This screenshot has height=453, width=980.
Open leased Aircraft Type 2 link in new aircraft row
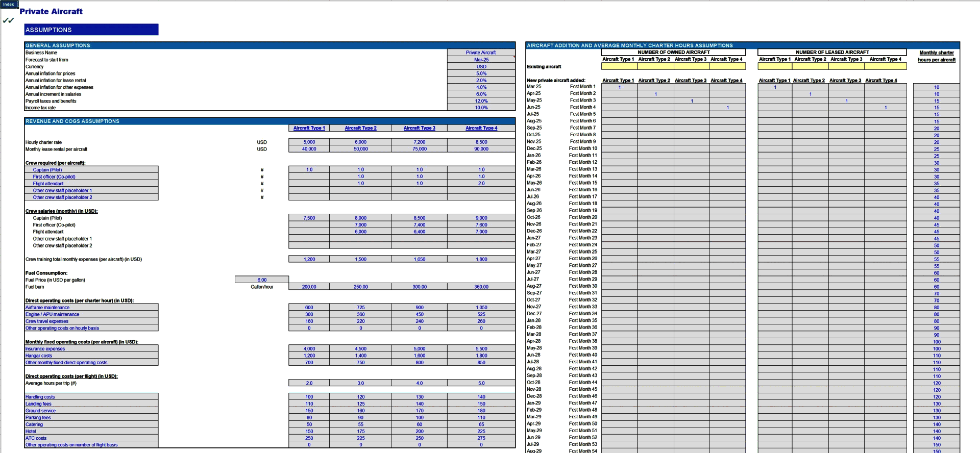[x=808, y=81]
